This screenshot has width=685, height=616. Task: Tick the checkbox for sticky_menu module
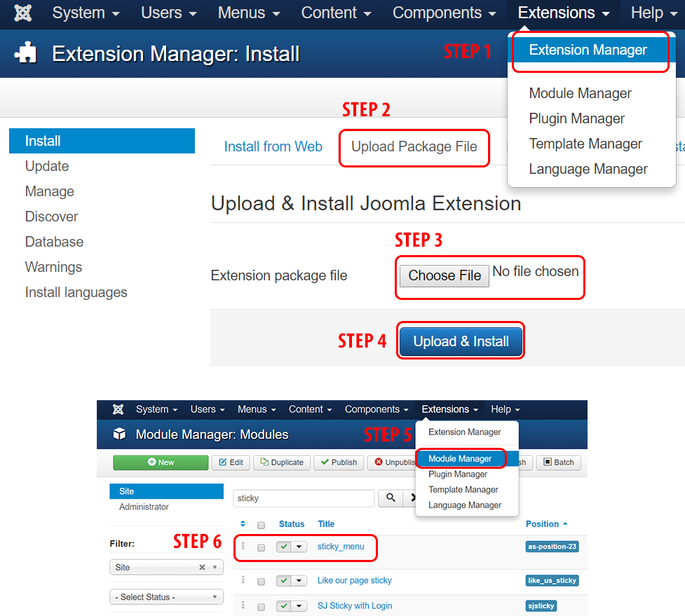click(261, 547)
